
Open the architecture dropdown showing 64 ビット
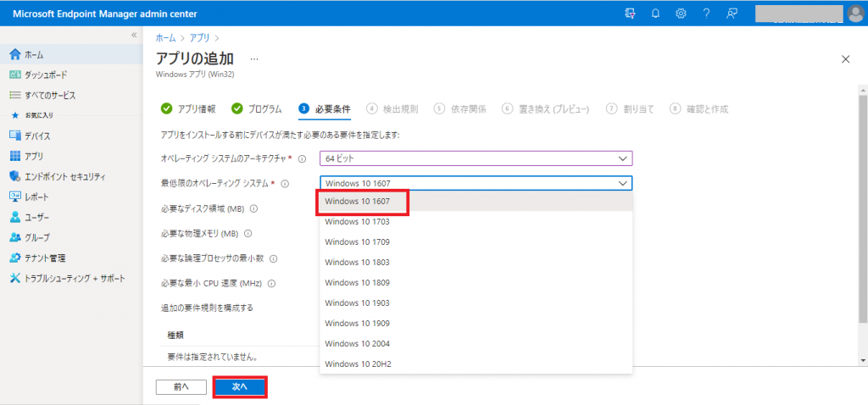pos(476,158)
